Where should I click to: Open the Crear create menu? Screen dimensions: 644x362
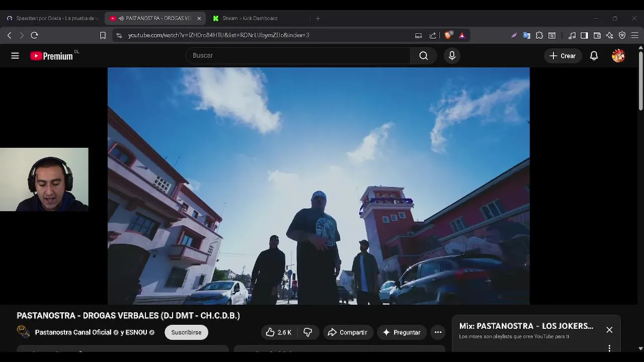tap(562, 56)
